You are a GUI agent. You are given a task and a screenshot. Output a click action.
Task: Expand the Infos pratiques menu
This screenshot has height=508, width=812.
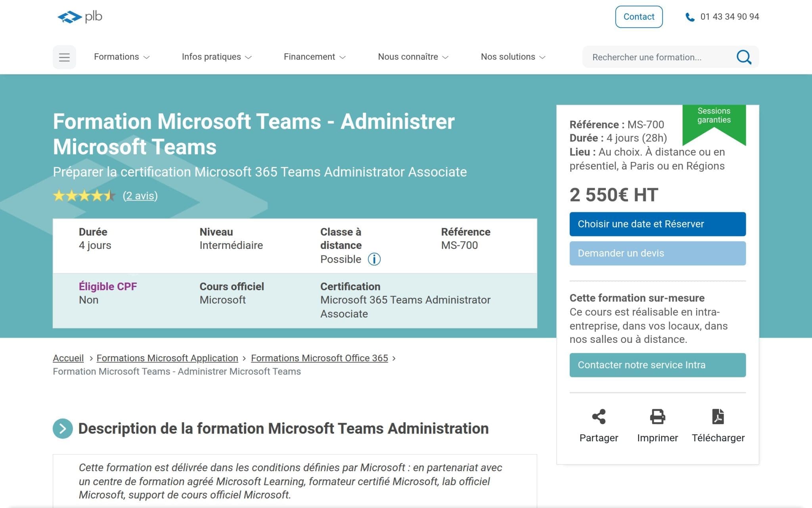pyautogui.click(x=217, y=57)
